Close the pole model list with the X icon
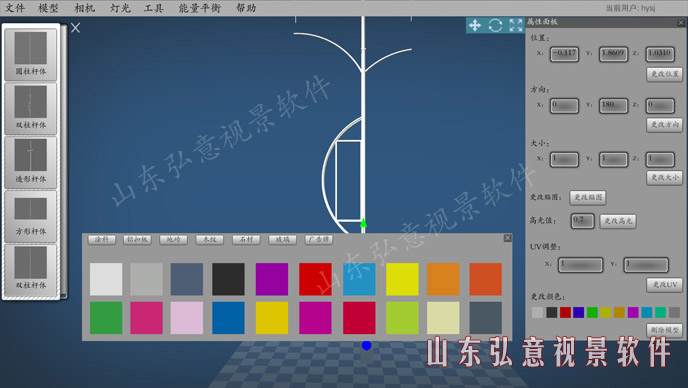The width and height of the screenshot is (688, 388). [75, 28]
